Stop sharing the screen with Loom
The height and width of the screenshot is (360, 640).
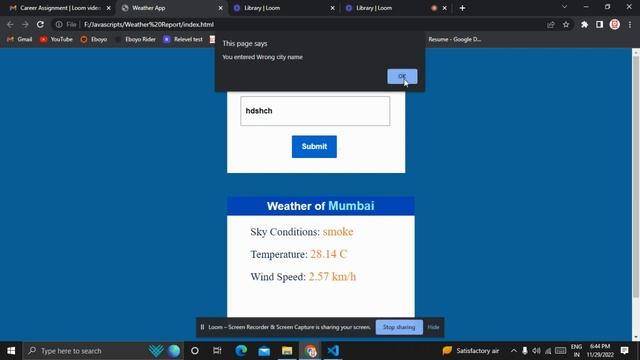pyautogui.click(x=399, y=327)
